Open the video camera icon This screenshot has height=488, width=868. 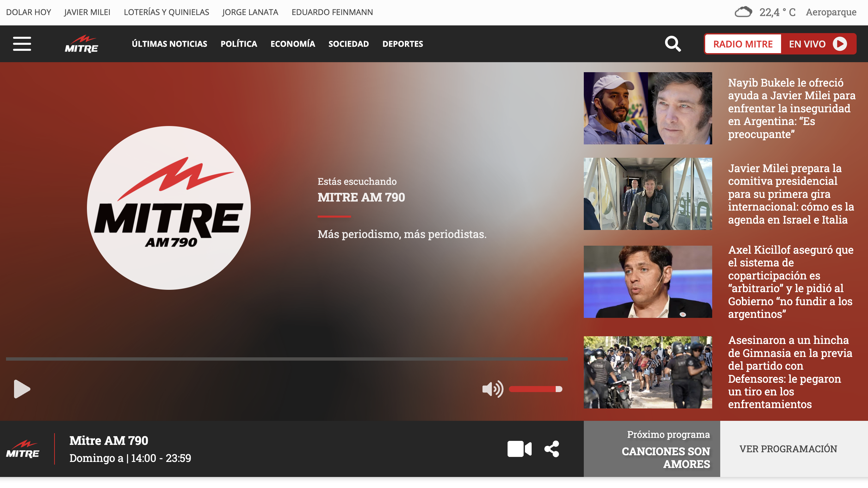(x=519, y=449)
